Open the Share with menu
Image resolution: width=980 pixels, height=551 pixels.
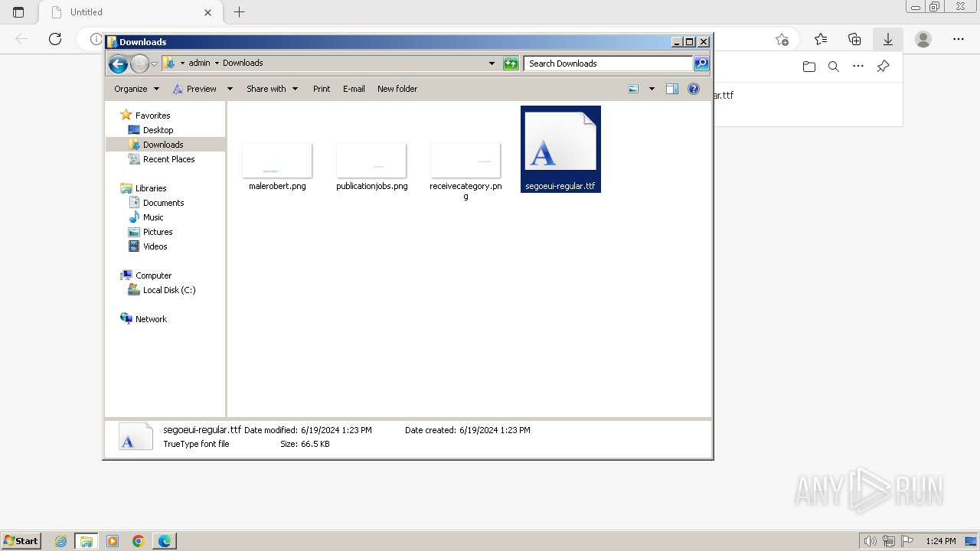[272, 89]
